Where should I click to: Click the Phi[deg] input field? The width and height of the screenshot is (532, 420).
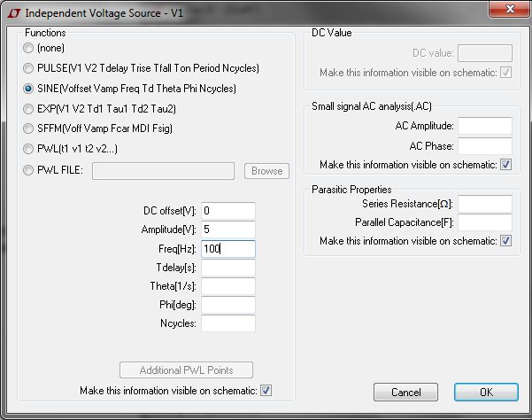click(228, 305)
